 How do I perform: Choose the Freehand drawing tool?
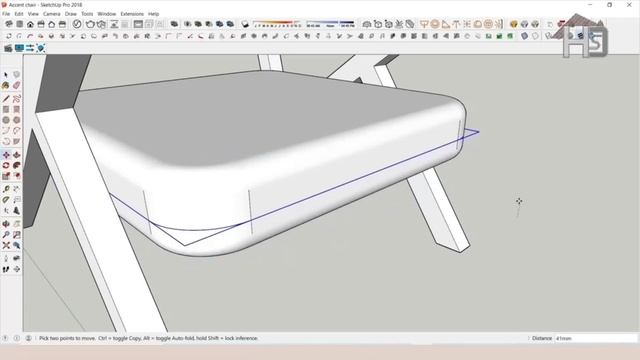(x=16, y=99)
